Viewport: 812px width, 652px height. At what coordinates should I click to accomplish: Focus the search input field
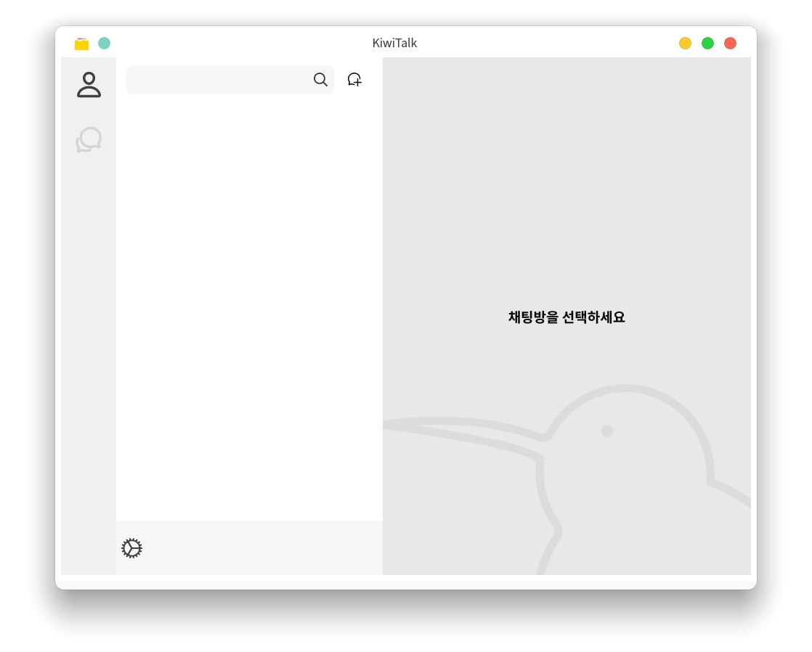230,80
